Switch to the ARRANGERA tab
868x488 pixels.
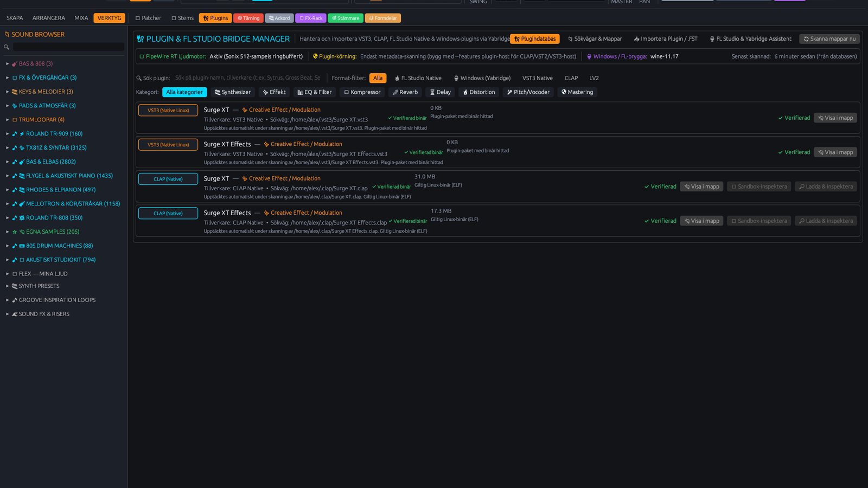click(49, 18)
